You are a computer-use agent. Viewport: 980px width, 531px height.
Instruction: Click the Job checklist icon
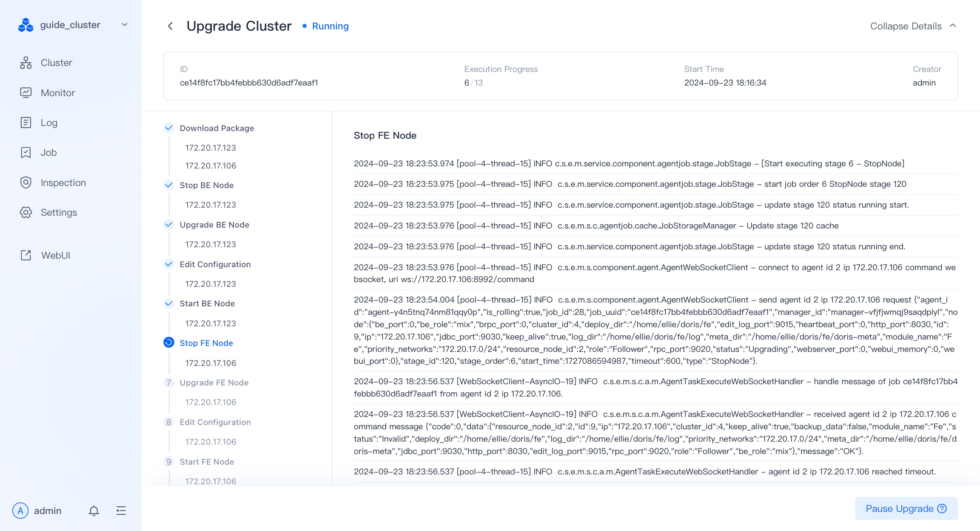pyautogui.click(x=26, y=152)
